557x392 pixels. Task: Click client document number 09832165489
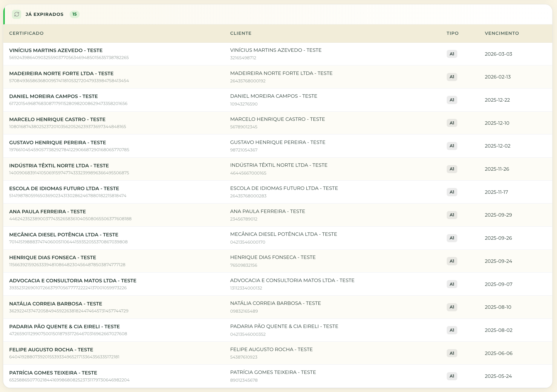[x=244, y=311]
